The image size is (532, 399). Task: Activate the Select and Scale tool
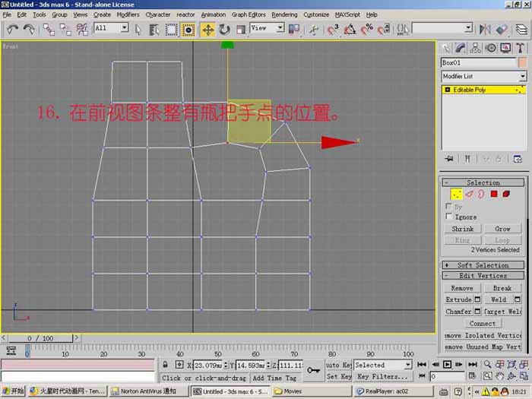pyautogui.click(x=241, y=30)
